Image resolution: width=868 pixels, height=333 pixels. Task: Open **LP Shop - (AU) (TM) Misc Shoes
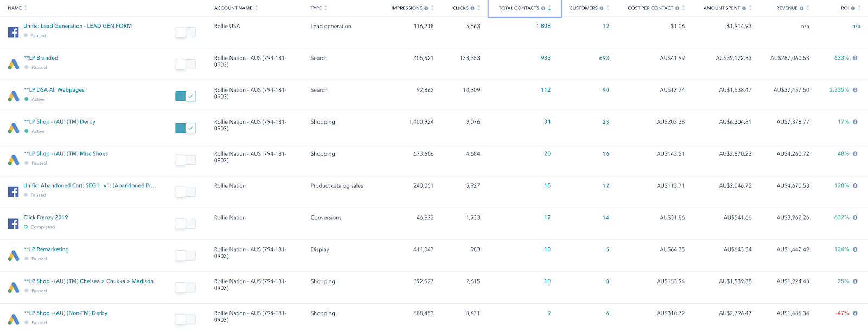[66, 154]
